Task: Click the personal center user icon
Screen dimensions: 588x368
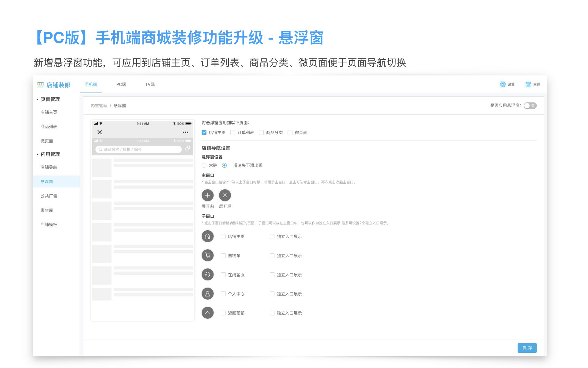Action: [207, 294]
